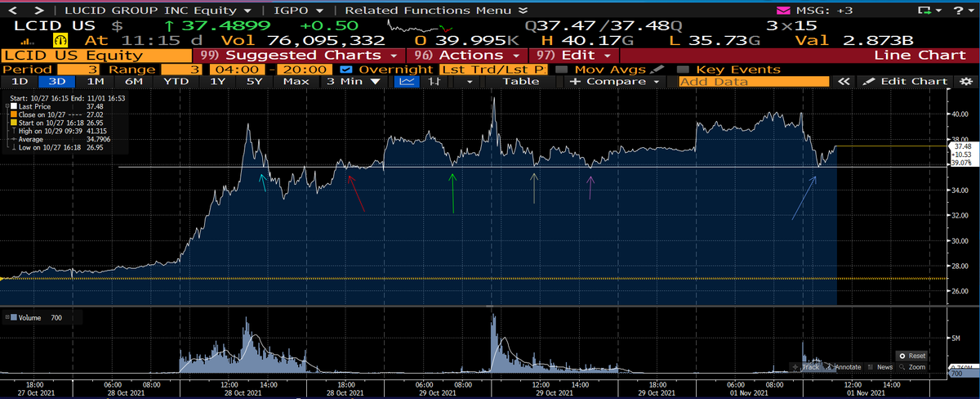Screen dimensions: 980x399
Task: Enable the Key Events checkbox
Action: [x=683, y=69]
